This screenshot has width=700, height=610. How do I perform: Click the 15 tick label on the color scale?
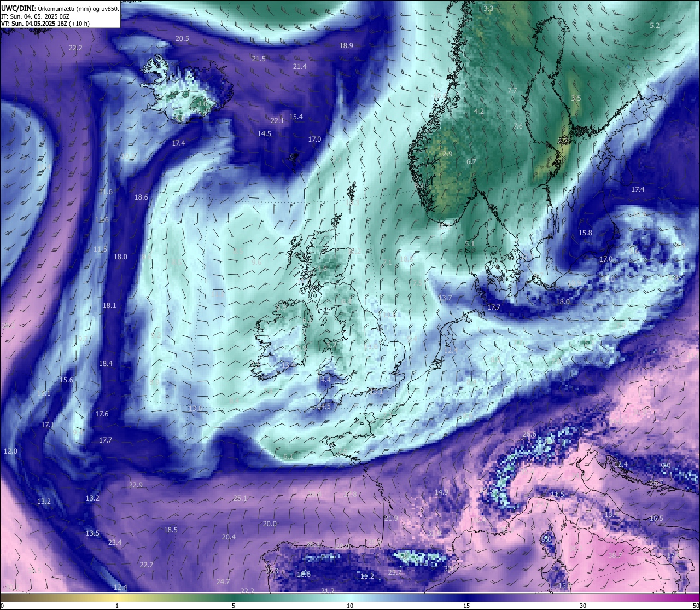(466, 606)
